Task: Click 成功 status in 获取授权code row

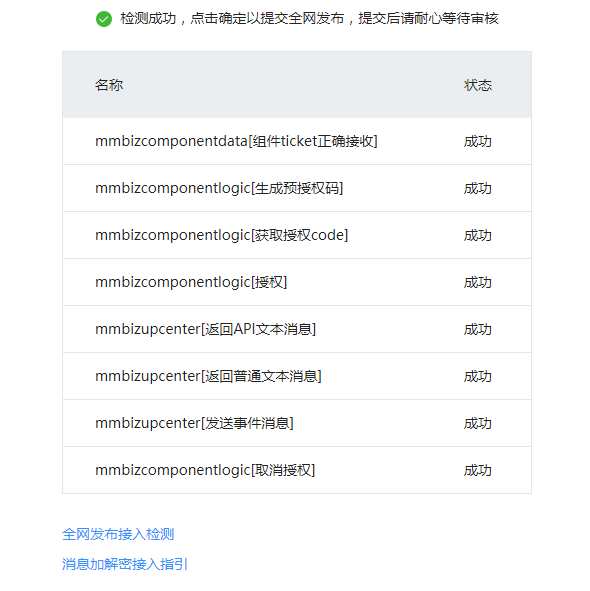Action: coord(478,235)
